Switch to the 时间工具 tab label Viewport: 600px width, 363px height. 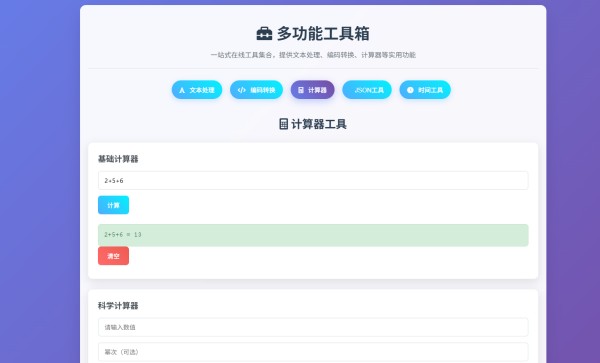[430, 90]
